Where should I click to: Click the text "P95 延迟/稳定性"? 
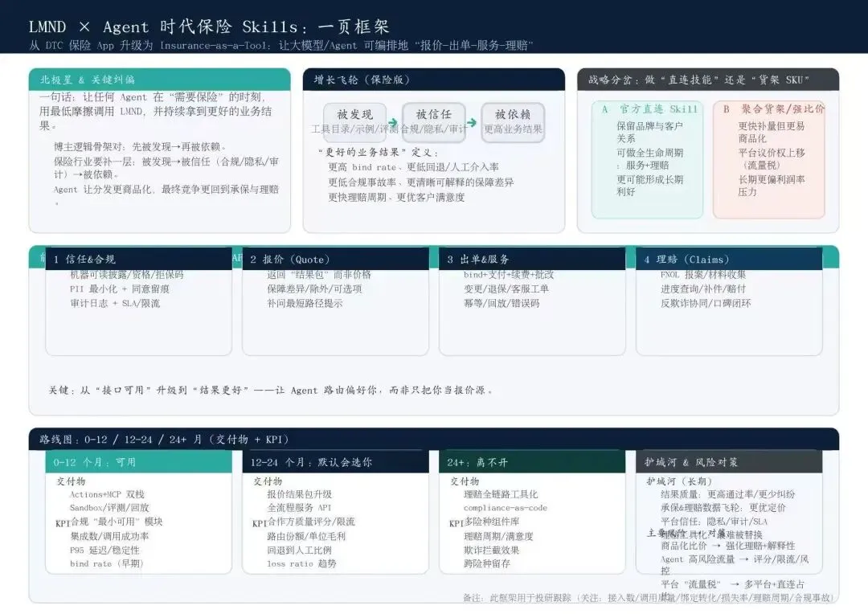pos(104,550)
